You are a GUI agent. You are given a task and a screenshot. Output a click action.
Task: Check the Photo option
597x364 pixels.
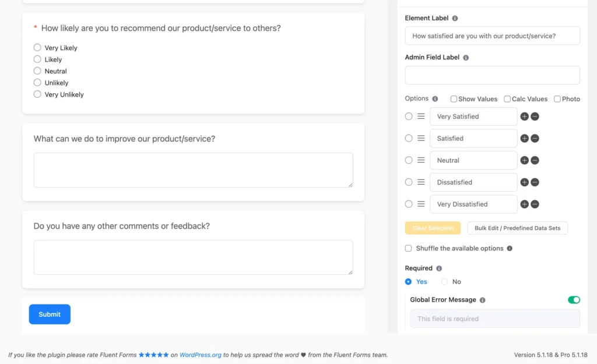click(557, 99)
